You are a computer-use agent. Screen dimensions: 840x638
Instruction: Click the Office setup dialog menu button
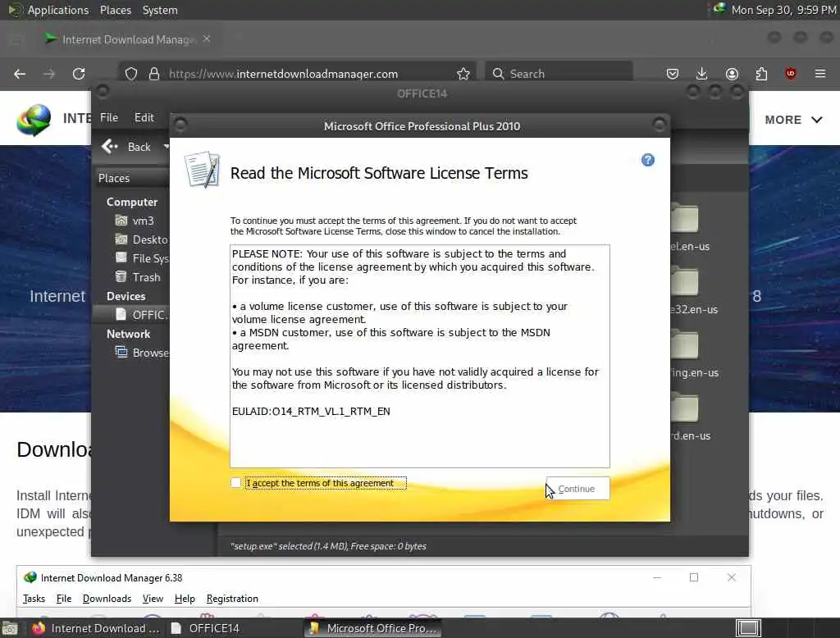(x=180, y=125)
